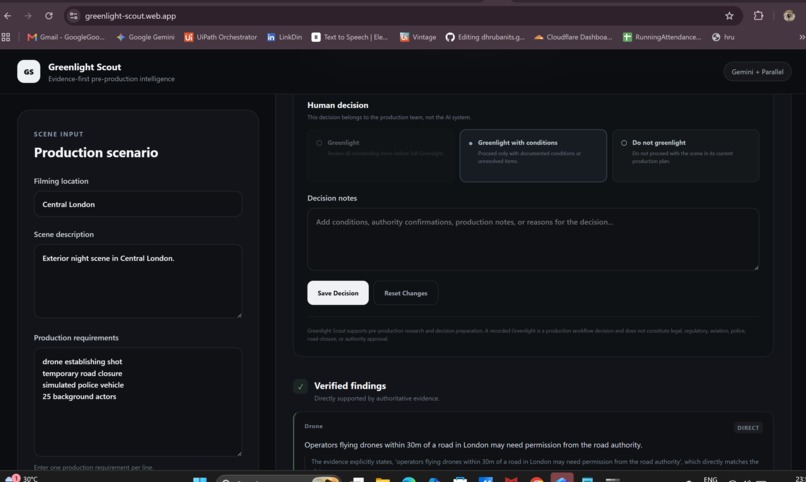Click the Drone finding label
The height and width of the screenshot is (482, 806).
coord(314,426)
